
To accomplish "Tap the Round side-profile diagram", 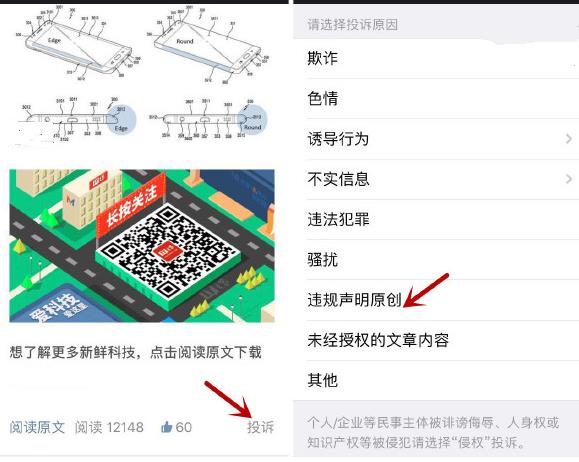I will click(x=208, y=119).
